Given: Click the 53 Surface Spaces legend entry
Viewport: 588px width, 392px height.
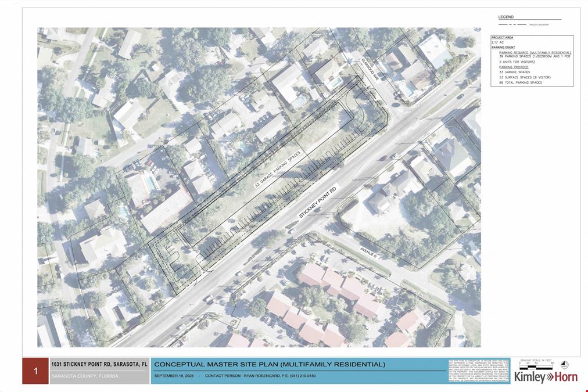Looking at the screenshot, I should tap(525, 77).
